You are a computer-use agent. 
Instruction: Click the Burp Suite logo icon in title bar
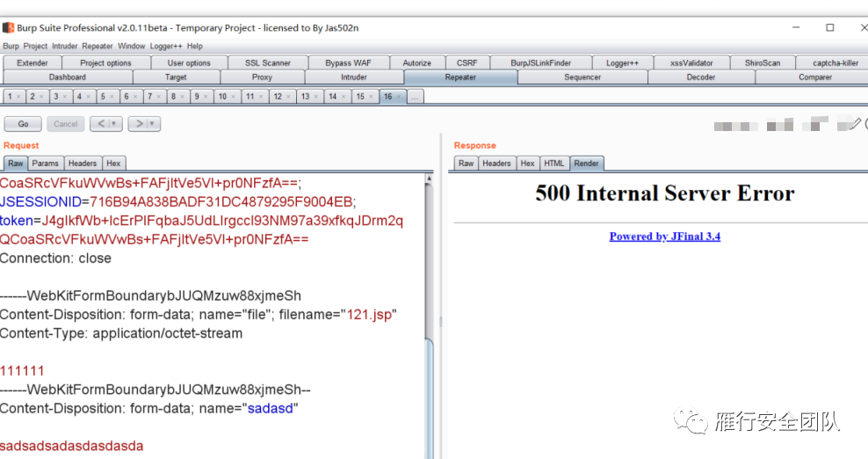pos(8,28)
